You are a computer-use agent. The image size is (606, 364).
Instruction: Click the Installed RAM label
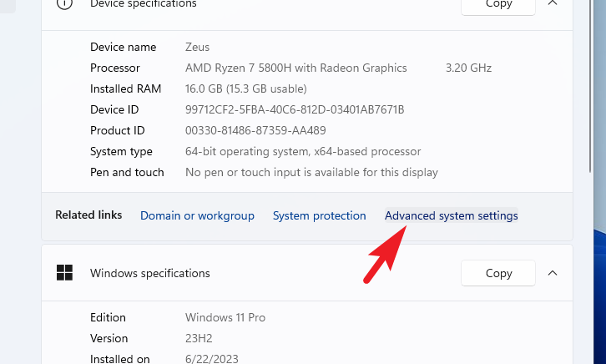point(125,88)
